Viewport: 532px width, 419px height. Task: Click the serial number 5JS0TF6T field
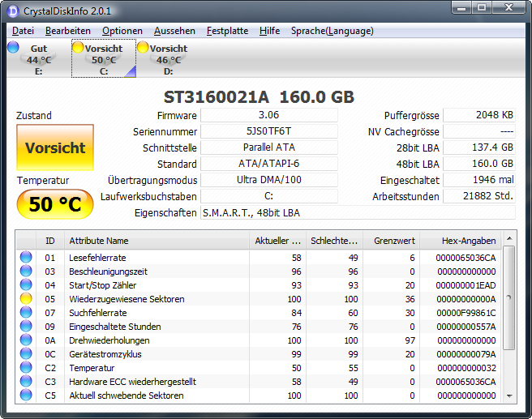(x=269, y=131)
